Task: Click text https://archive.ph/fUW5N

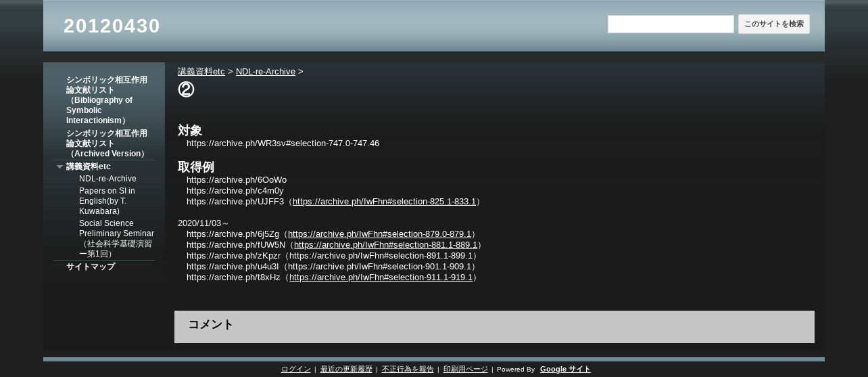Action: 236,245
